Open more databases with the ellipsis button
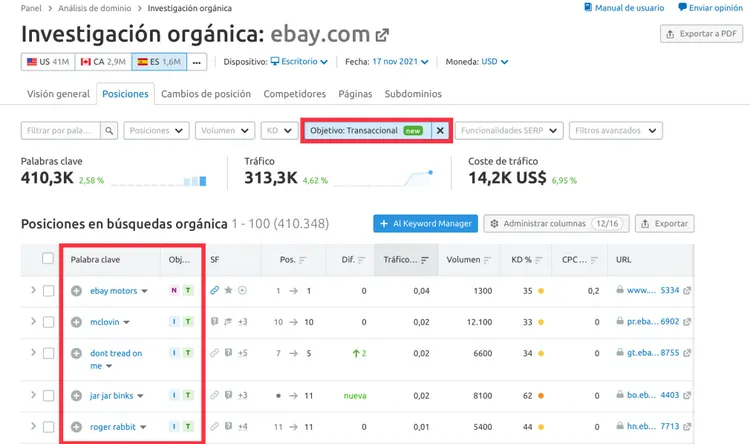 [197, 62]
